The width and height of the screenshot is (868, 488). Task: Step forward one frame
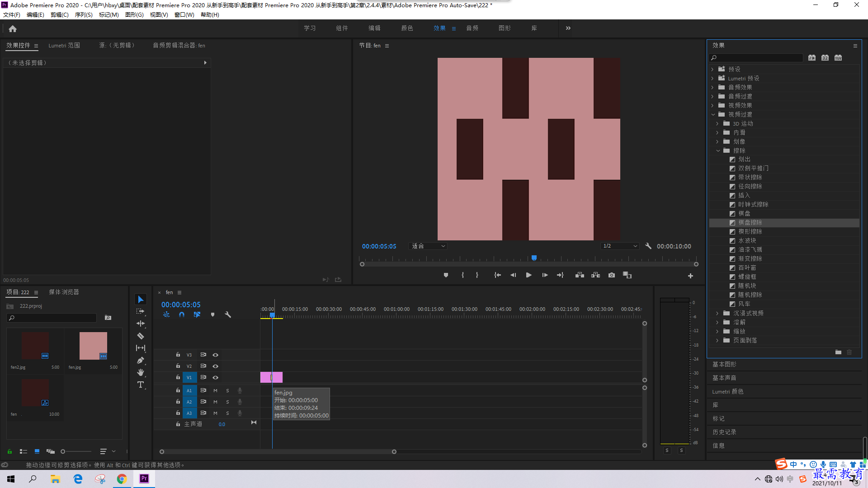point(545,275)
